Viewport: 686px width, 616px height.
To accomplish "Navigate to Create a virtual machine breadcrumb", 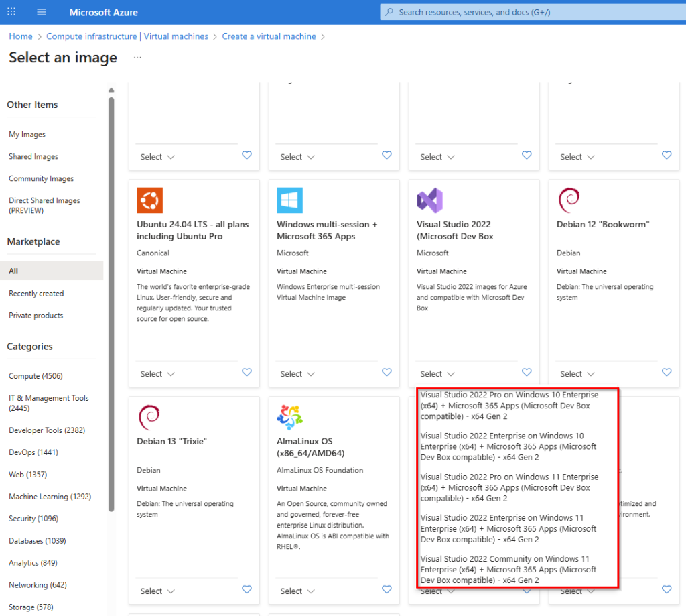I will pyautogui.click(x=269, y=36).
